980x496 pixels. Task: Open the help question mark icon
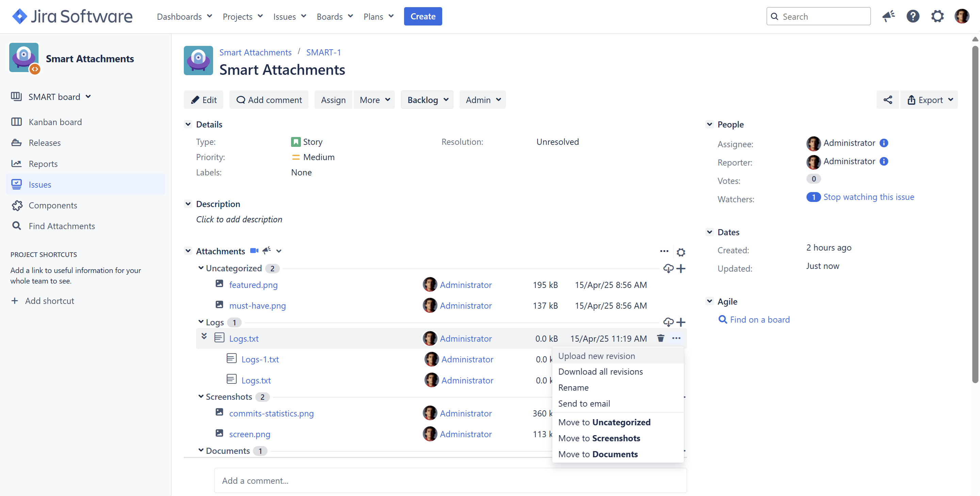[912, 16]
